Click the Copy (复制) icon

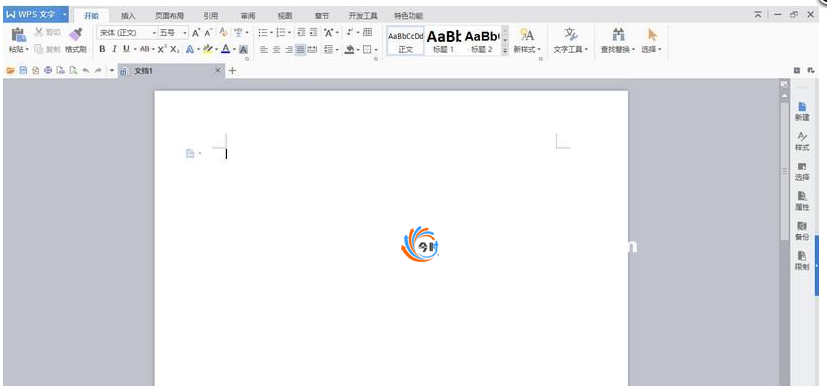[39, 49]
